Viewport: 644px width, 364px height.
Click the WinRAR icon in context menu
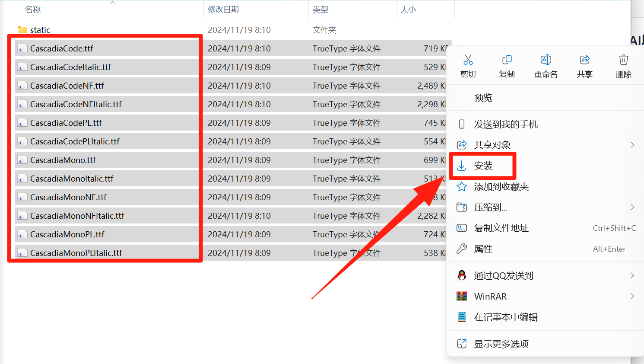[462, 296]
